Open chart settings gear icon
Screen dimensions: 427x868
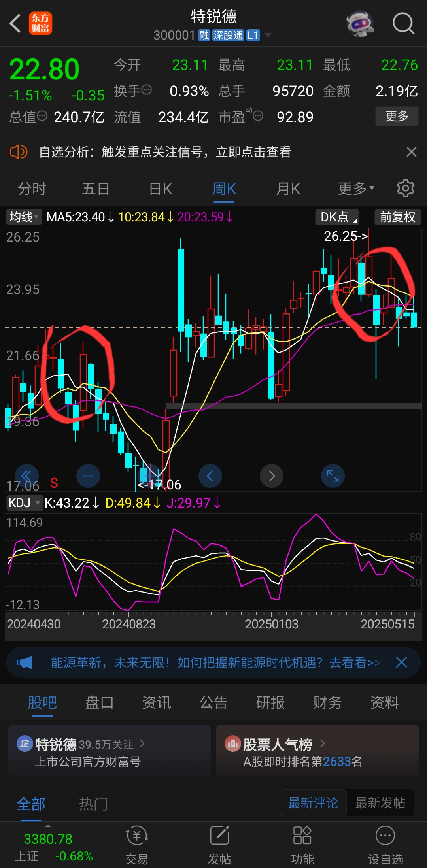pyautogui.click(x=406, y=189)
